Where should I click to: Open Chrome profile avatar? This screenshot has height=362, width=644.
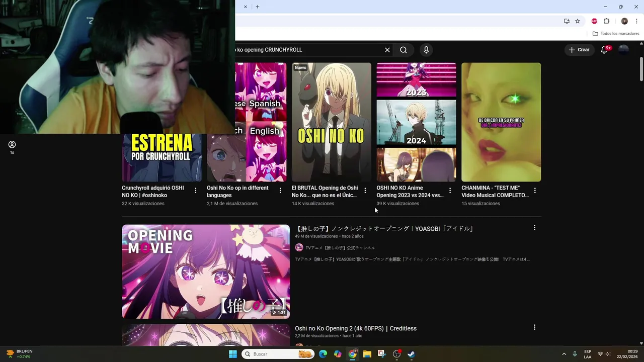pyautogui.click(x=624, y=21)
